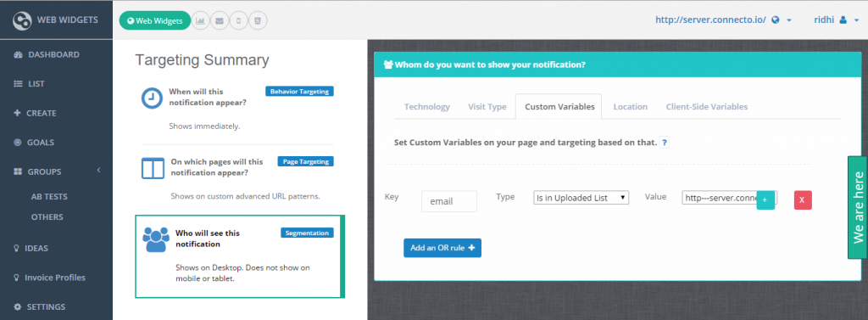Click the globe icon next to server URL
The width and height of the screenshot is (868, 320).
776,20
